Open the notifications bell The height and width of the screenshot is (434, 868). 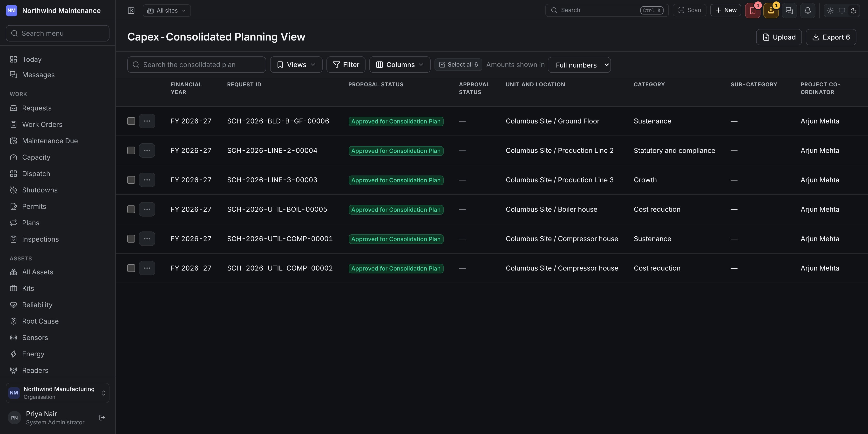[x=808, y=10]
